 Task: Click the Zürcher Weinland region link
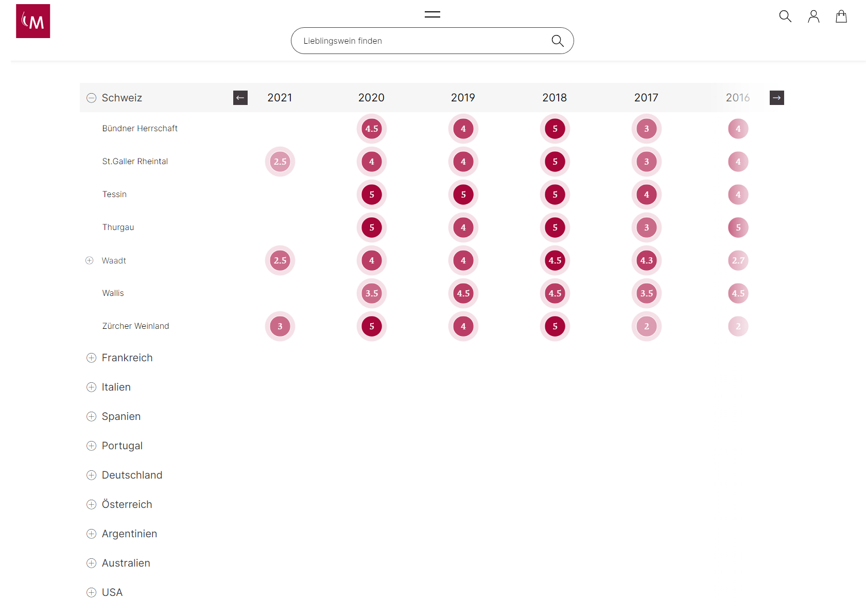[135, 326]
